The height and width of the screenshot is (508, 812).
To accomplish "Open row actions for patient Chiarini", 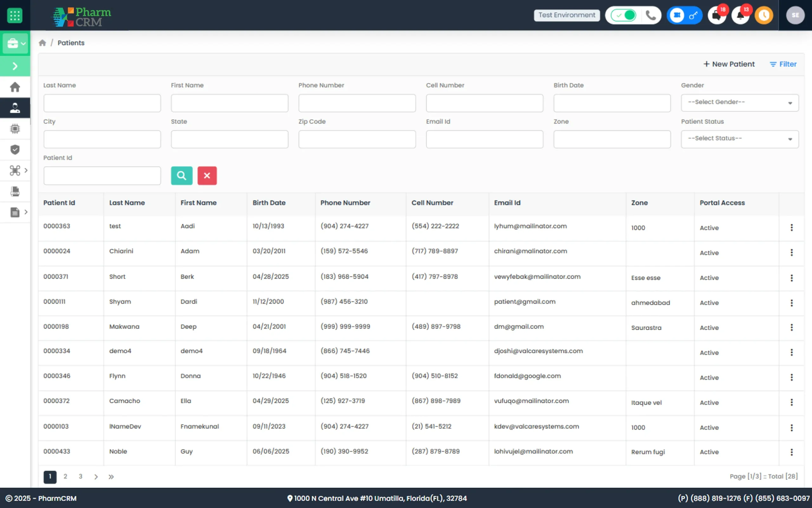I will click(791, 253).
